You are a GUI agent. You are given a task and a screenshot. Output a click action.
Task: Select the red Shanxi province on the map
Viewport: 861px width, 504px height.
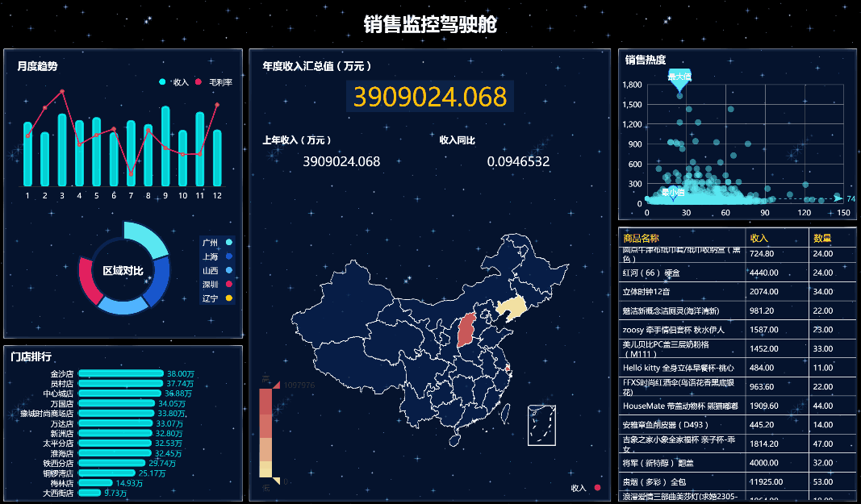tap(466, 329)
